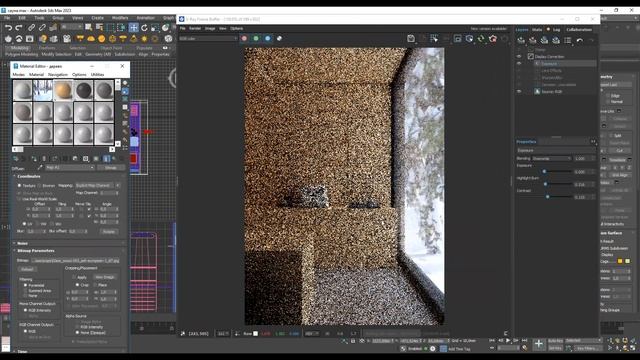The image size is (640, 360).
Task: Toggle visibility of Exposure layer
Action: click(x=519, y=64)
